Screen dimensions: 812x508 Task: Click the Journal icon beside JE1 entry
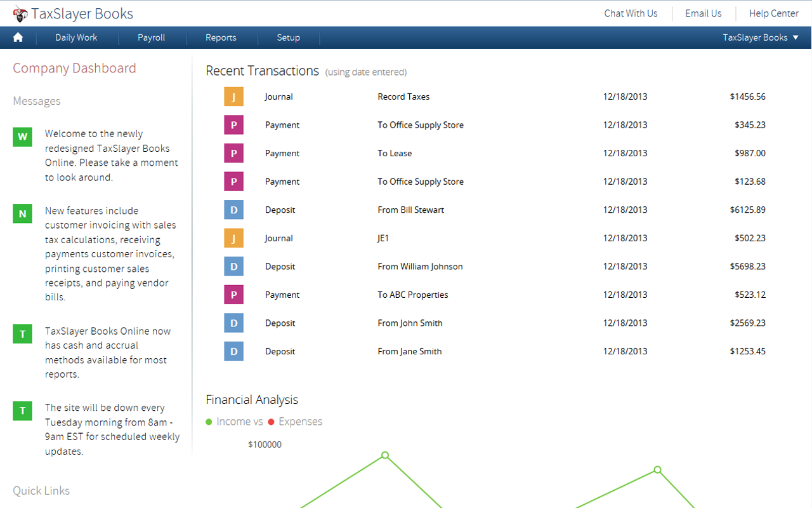[233, 238]
